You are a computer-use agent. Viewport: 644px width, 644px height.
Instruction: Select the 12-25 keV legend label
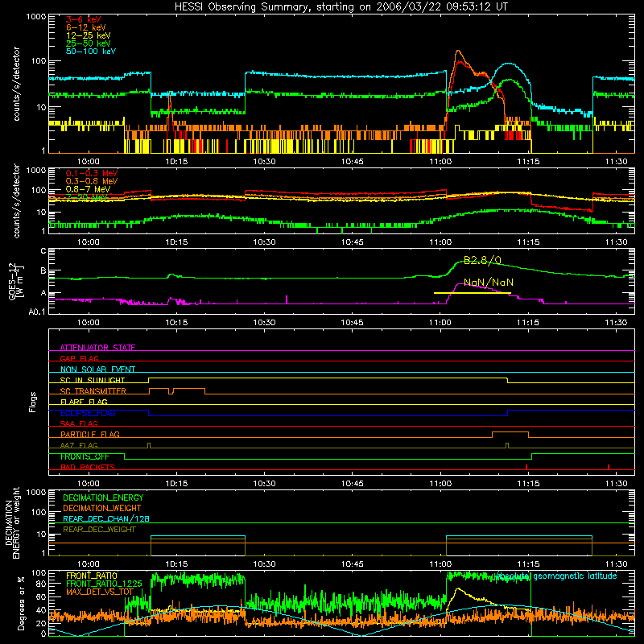coord(89,35)
